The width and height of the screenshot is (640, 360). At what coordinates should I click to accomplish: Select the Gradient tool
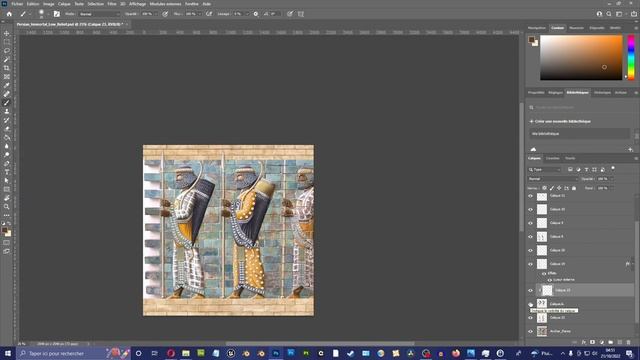[x=7, y=138]
